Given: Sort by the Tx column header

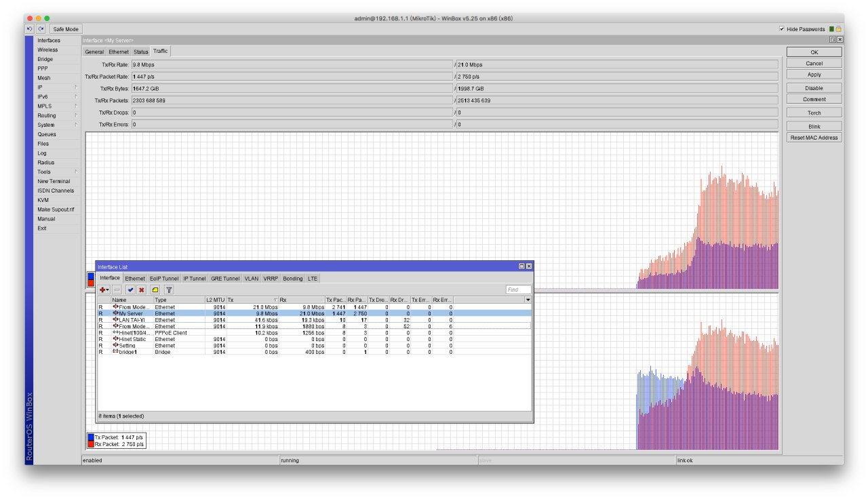Looking at the screenshot, I should (x=252, y=300).
